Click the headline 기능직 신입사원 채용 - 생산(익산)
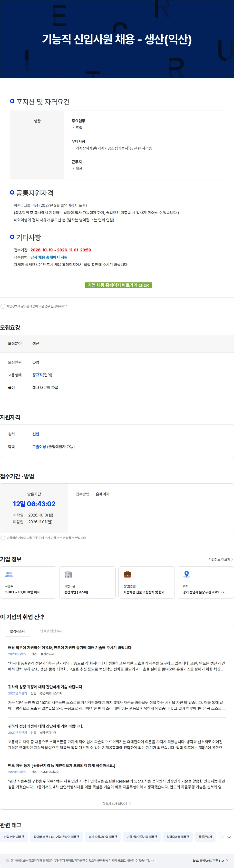The height and width of the screenshot is (868, 234). 117,40
